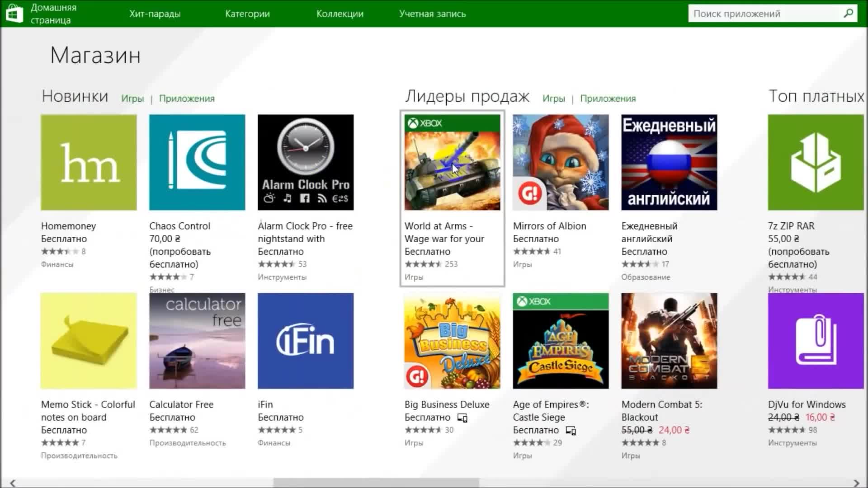Screen dimensions: 868x488
Task: Click World at Arms title text
Action: [444, 232]
